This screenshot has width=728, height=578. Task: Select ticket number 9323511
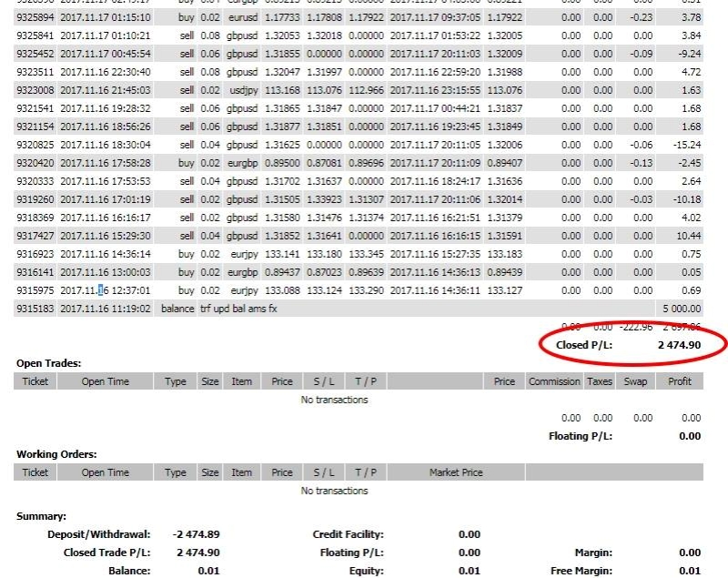35,72
